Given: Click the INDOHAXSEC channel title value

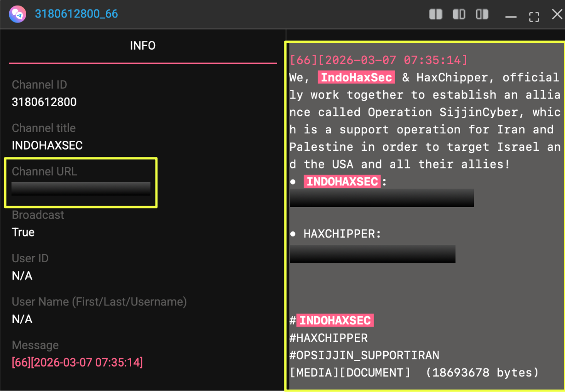Looking at the screenshot, I should (x=47, y=145).
